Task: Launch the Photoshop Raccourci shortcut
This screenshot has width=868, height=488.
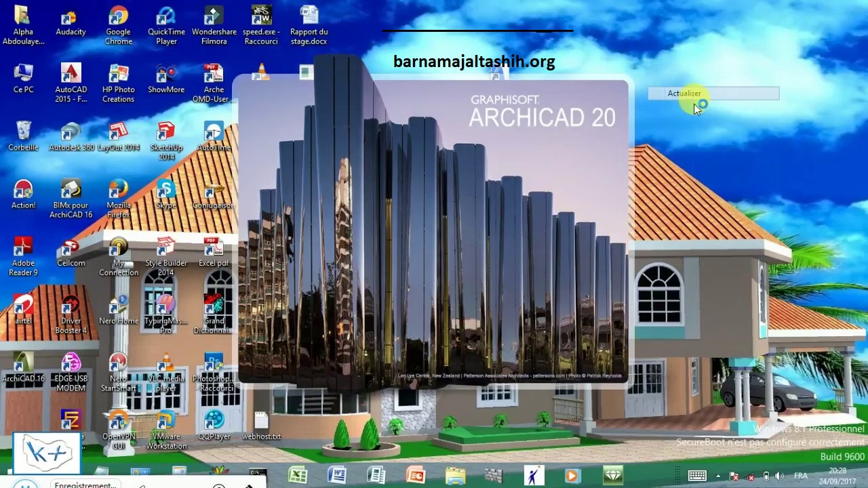Action: coord(214,371)
